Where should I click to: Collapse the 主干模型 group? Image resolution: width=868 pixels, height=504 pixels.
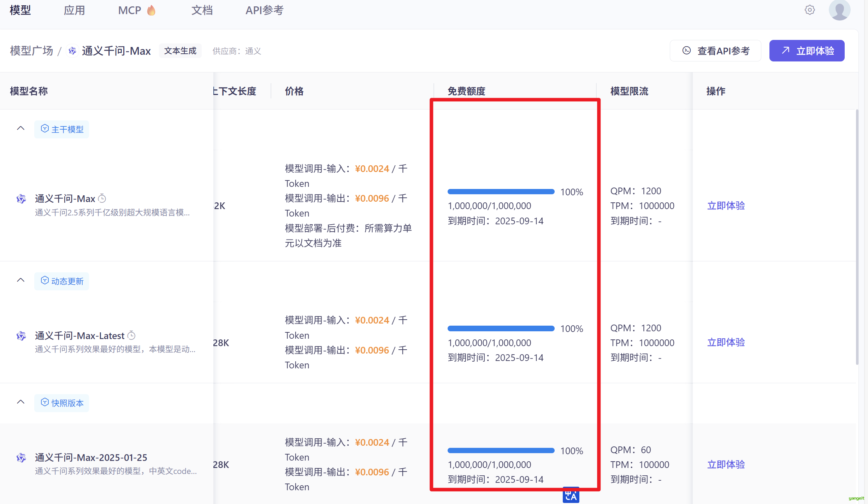click(x=21, y=128)
